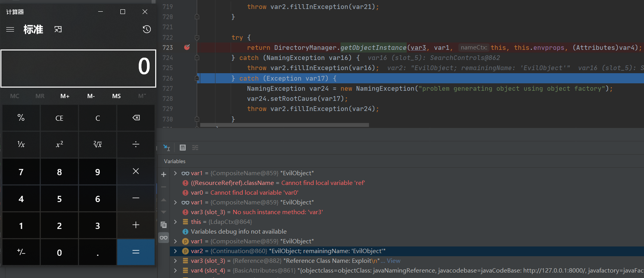
Task: Toggle the breakpoint on line 723
Action: click(x=187, y=48)
